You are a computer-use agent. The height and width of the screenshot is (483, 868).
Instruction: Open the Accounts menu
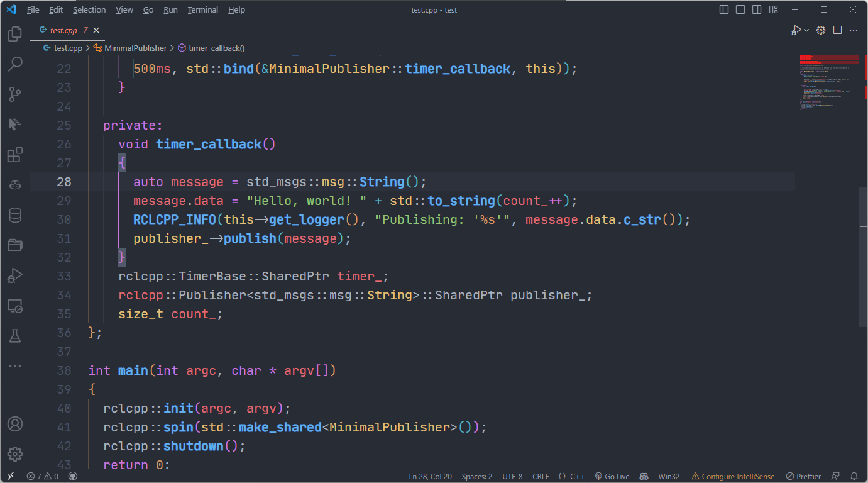pyautogui.click(x=15, y=424)
